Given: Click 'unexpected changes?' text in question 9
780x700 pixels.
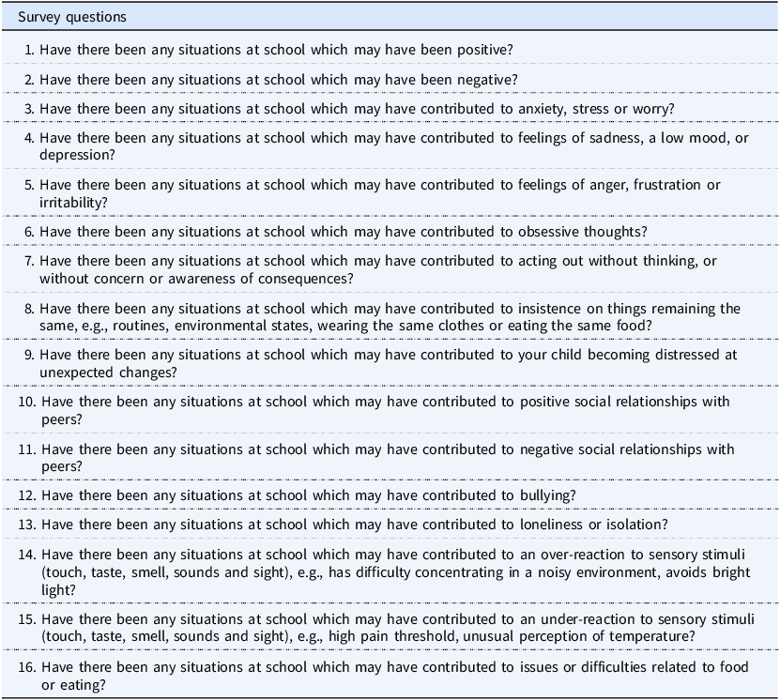Looking at the screenshot, I should click(x=108, y=373).
